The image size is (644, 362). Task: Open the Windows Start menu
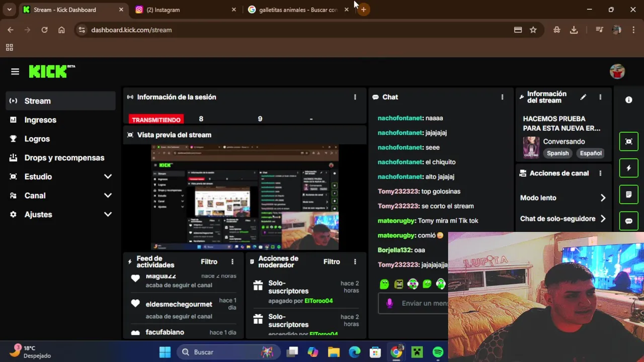pyautogui.click(x=165, y=352)
